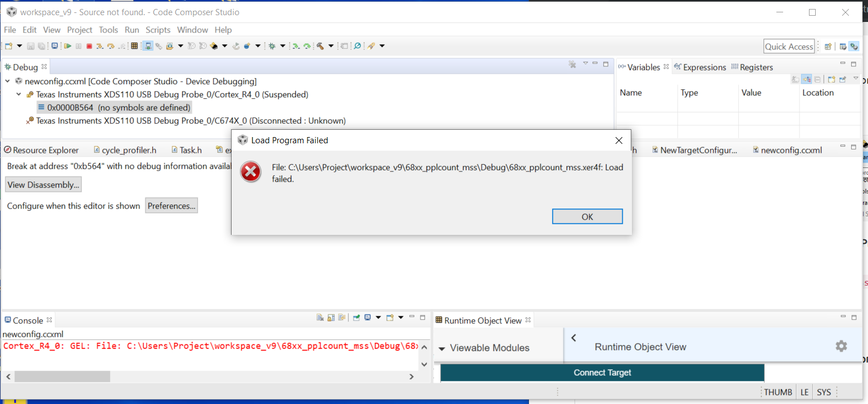
Task: Click the New file icon in toolbar
Action: pyautogui.click(x=8, y=46)
